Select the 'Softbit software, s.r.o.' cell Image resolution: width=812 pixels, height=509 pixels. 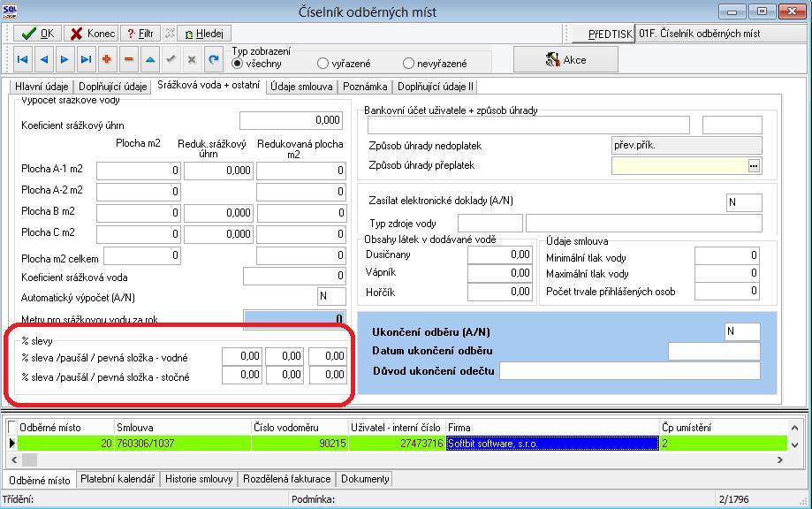(x=552, y=444)
